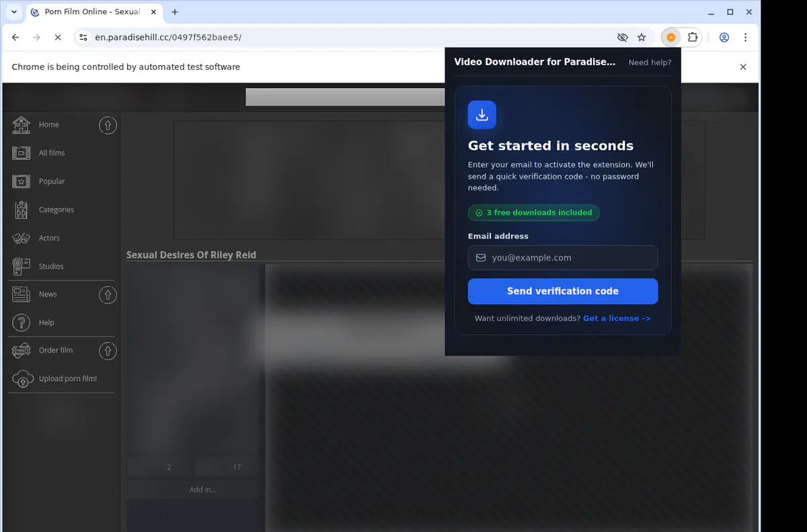Stop loading the page
Screen dimensions: 807x532
pyautogui.click(x=58, y=38)
